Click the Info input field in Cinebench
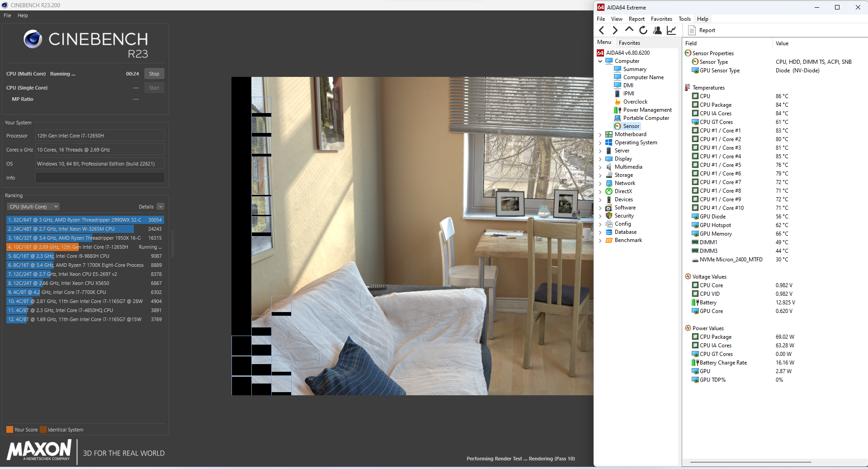This screenshot has height=469, width=868. coord(100,178)
